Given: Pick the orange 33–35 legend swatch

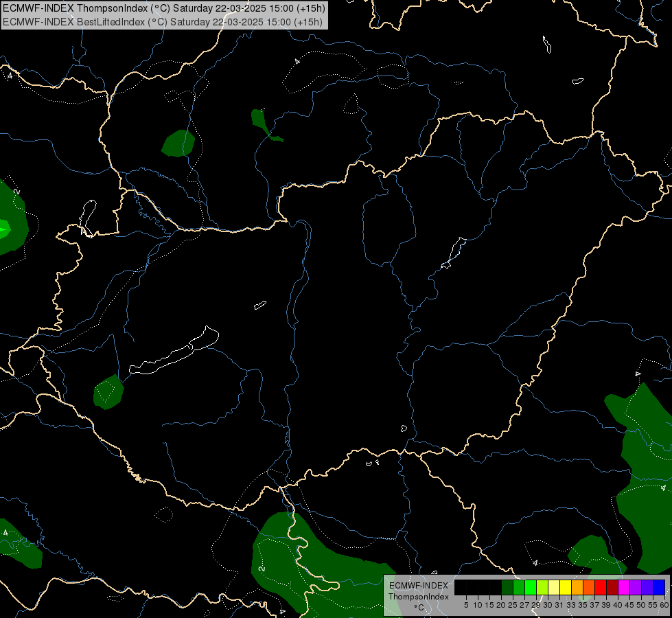Looking at the screenshot, I should click(x=577, y=588).
